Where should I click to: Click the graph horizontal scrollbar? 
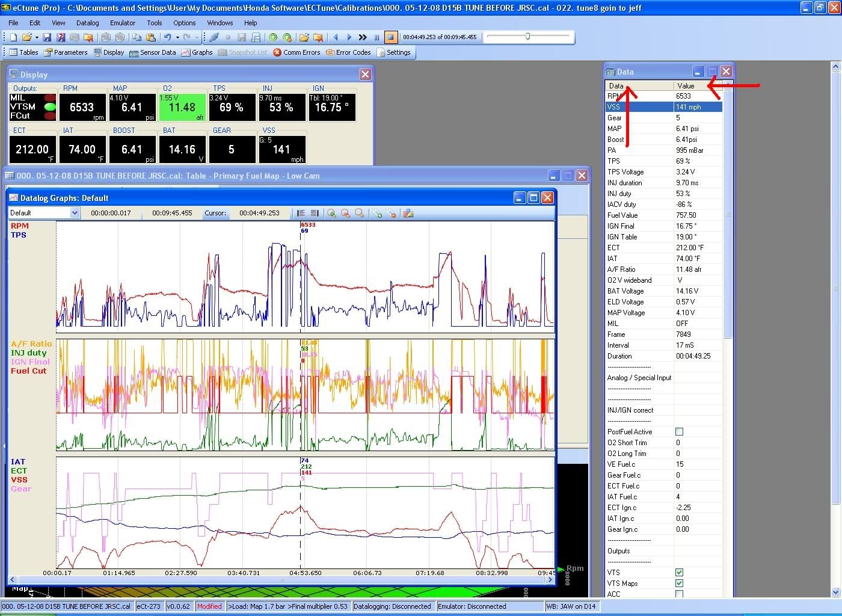coord(281,580)
